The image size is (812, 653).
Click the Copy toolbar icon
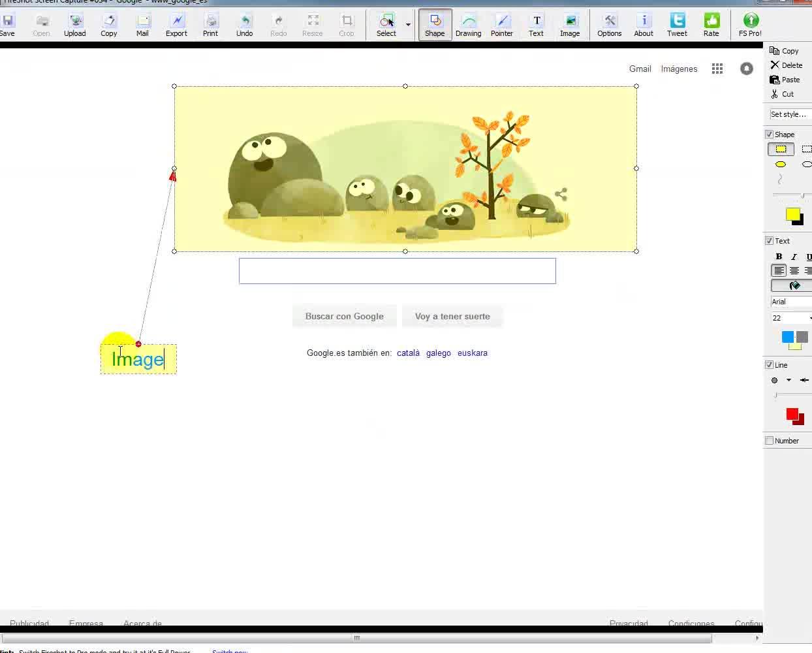109,25
